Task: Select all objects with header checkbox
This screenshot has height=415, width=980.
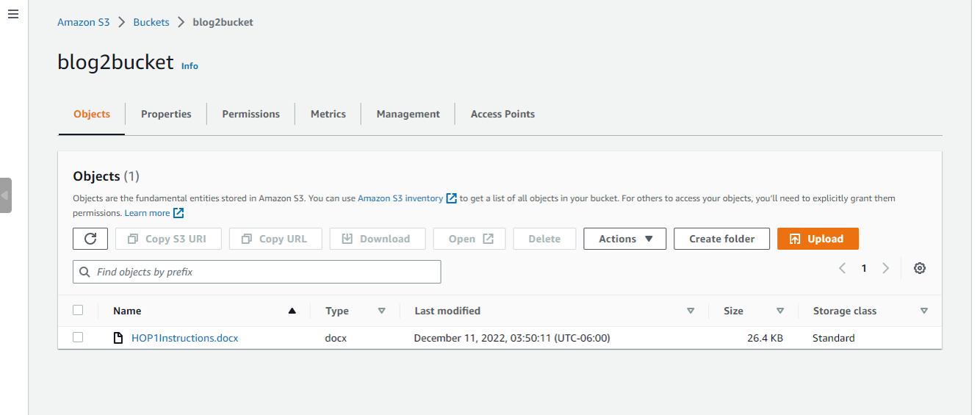Action: (x=78, y=310)
